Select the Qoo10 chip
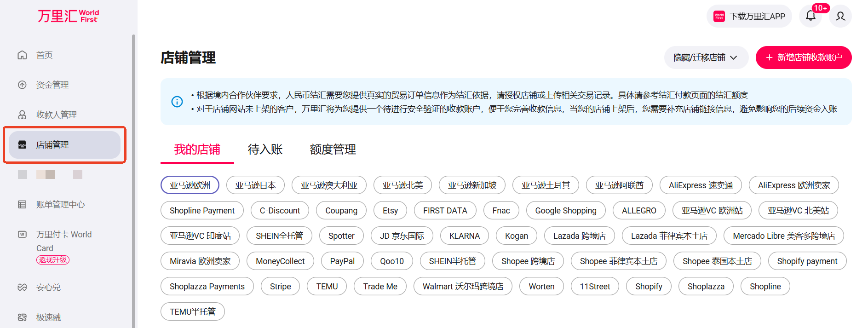 (x=392, y=261)
